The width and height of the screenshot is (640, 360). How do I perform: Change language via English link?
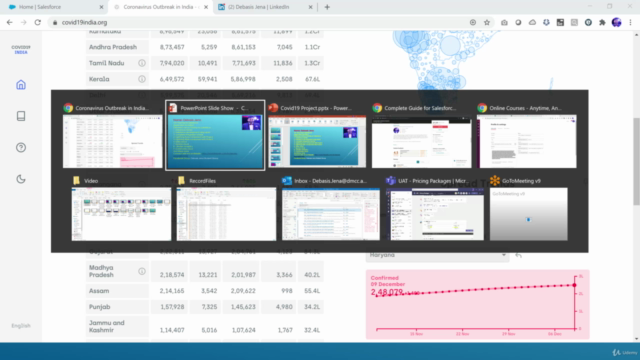pos(21,325)
